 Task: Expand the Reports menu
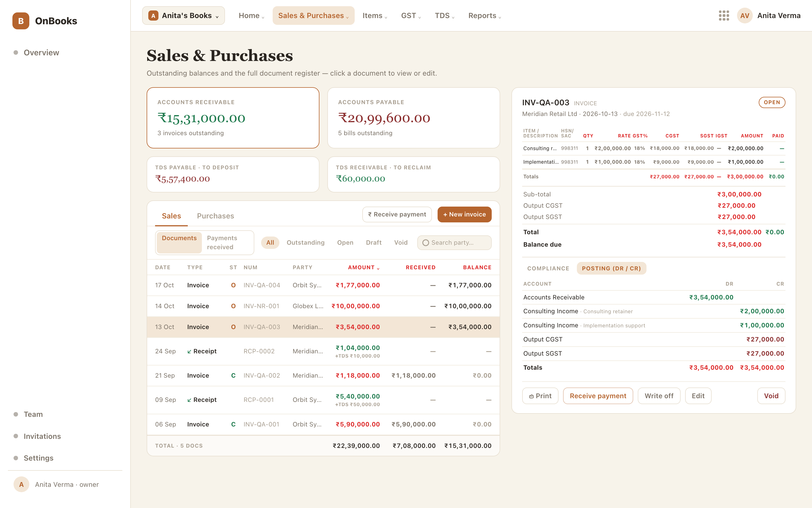(484, 16)
